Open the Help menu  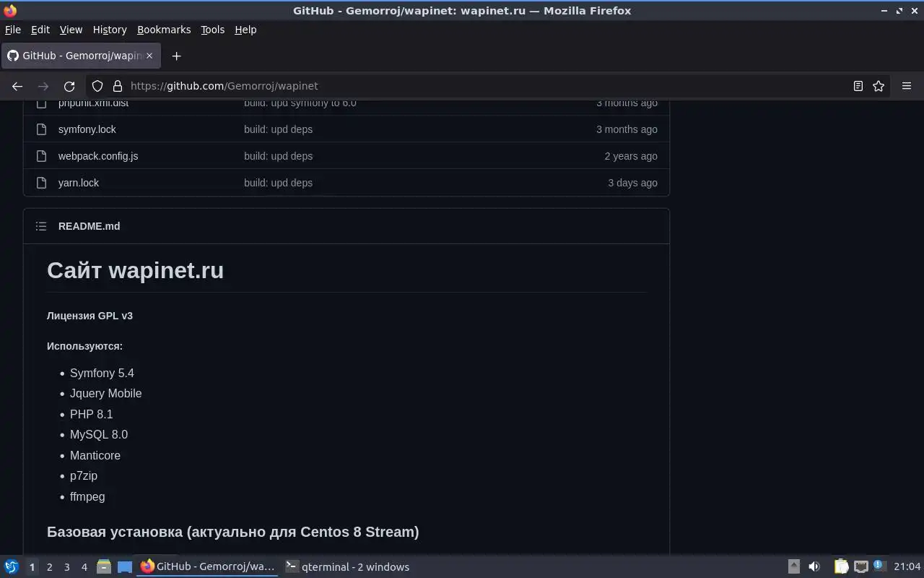[x=245, y=30]
